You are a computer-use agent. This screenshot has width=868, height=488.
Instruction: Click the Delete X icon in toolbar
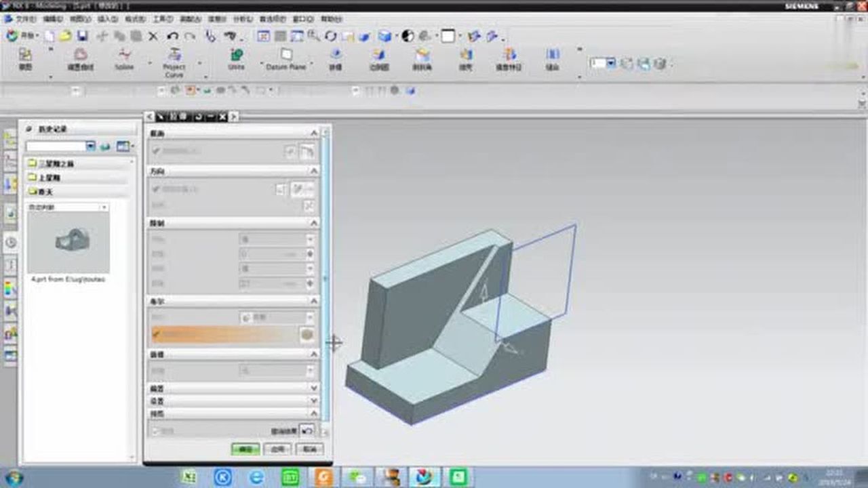[153, 36]
